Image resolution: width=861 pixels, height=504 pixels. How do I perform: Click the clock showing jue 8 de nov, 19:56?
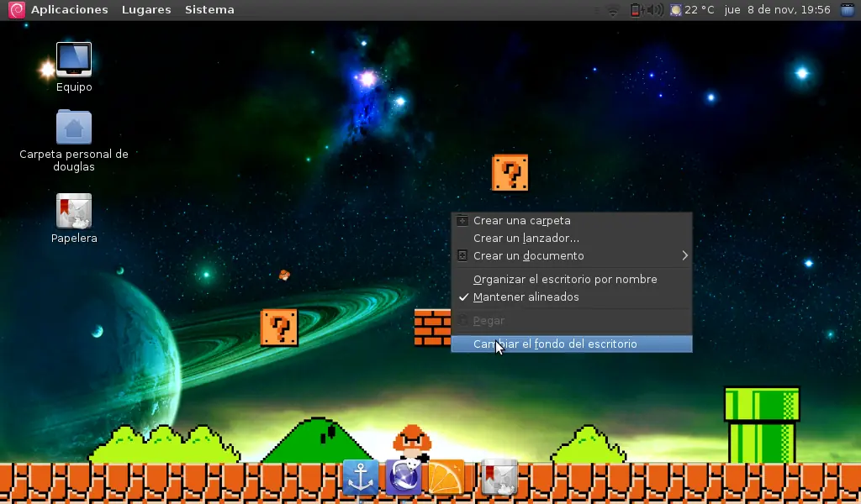point(777,10)
